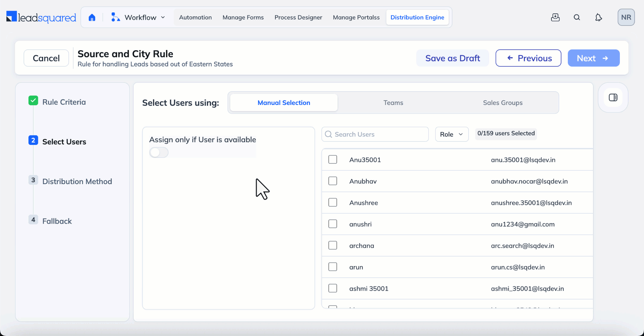Click the Save as Draft button
The height and width of the screenshot is (336, 644).
(x=452, y=58)
